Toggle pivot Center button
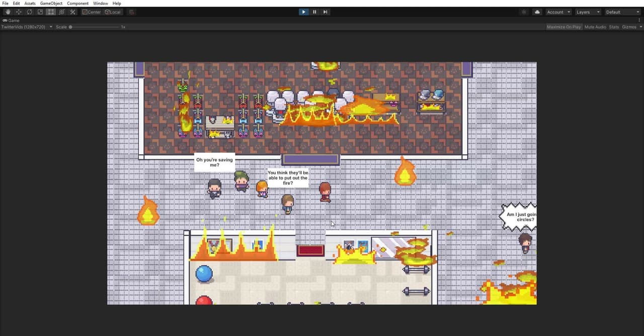 coord(92,12)
